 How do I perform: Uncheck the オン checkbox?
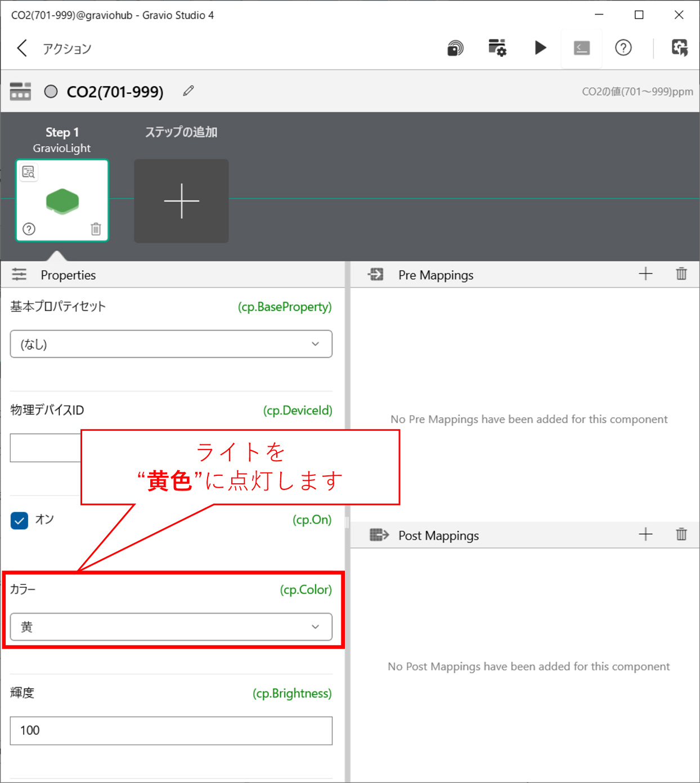click(19, 520)
